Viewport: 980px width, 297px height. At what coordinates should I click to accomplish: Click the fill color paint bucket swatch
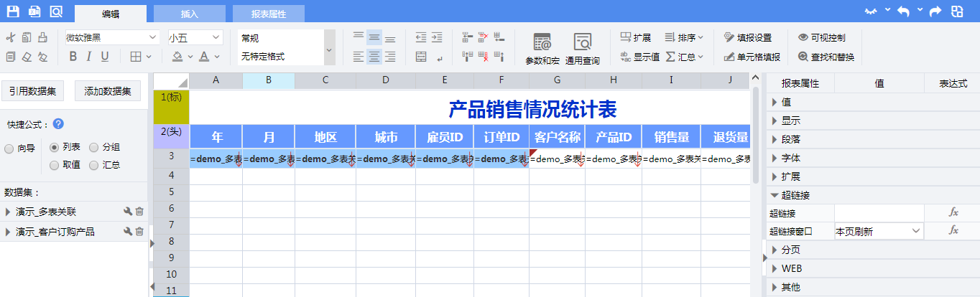[177, 57]
